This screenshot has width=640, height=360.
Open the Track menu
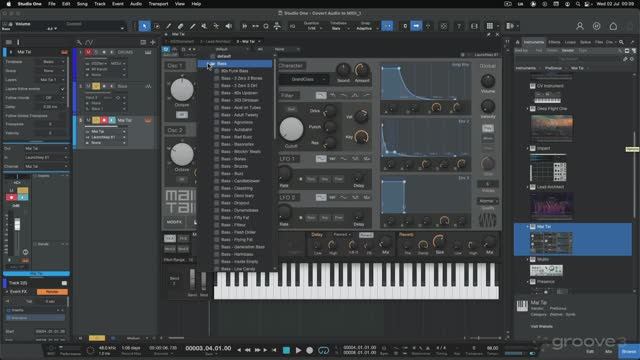tap(100, 4)
